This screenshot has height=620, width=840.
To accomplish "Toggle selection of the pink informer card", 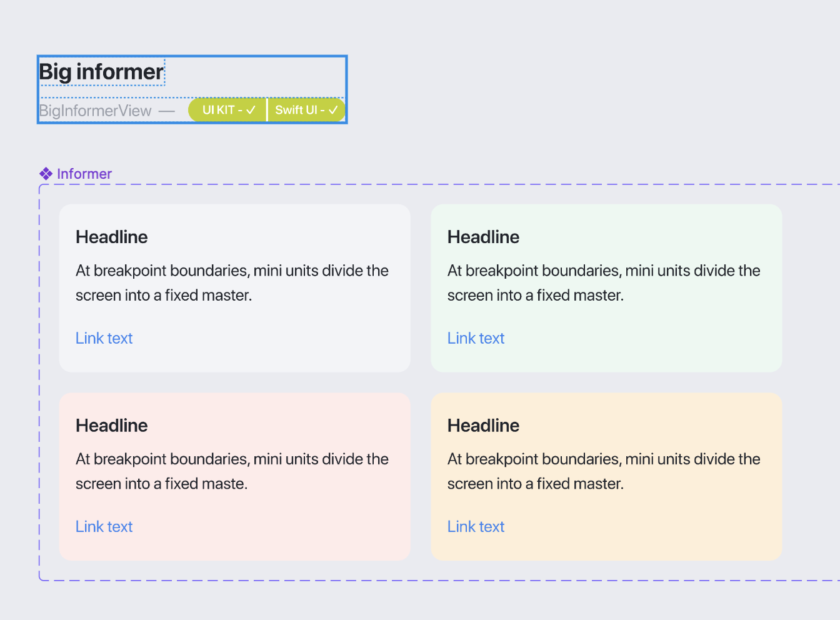I will [x=234, y=476].
